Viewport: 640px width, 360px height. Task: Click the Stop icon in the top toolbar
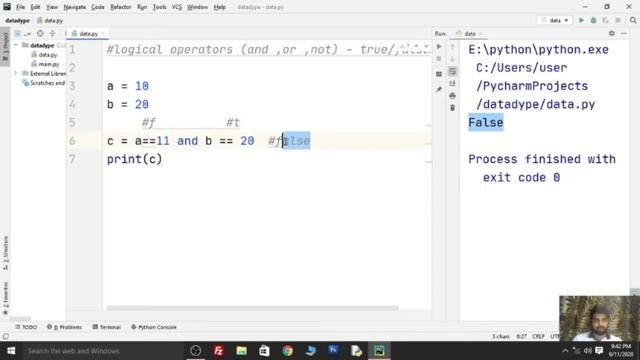[618, 20]
